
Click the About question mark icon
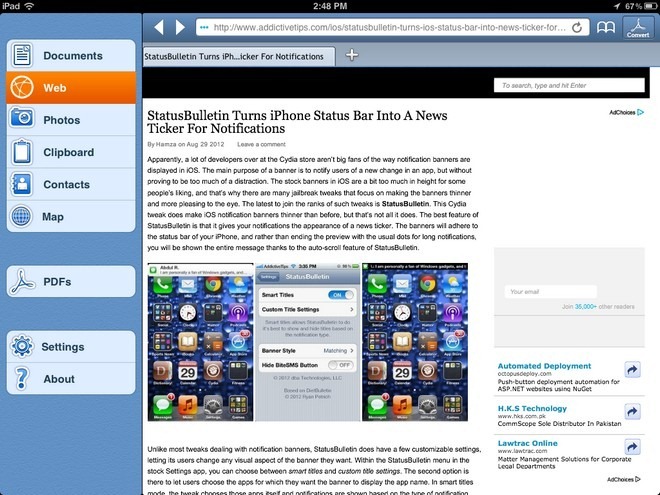tap(21, 378)
